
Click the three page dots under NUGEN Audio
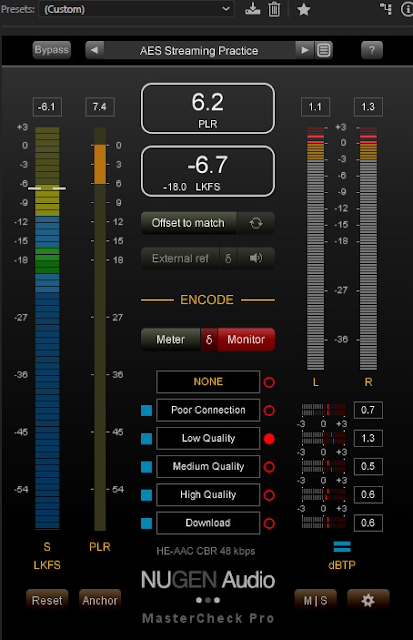point(208,600)
